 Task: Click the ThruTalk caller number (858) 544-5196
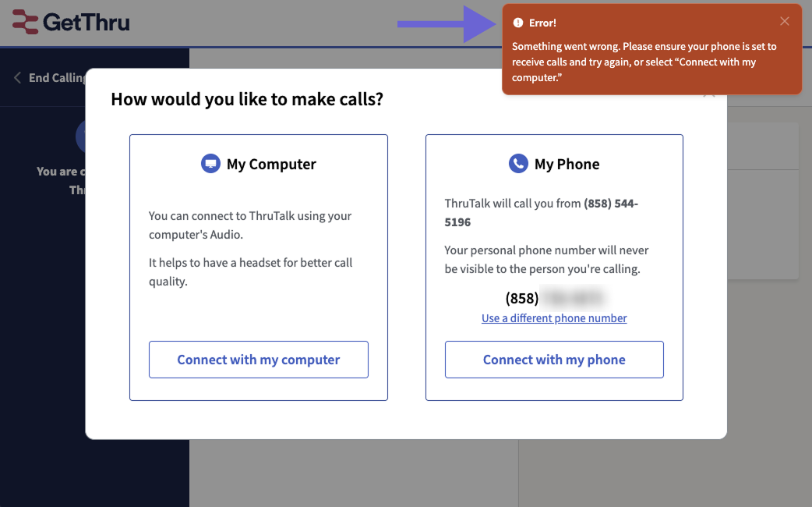click(612, 203)
